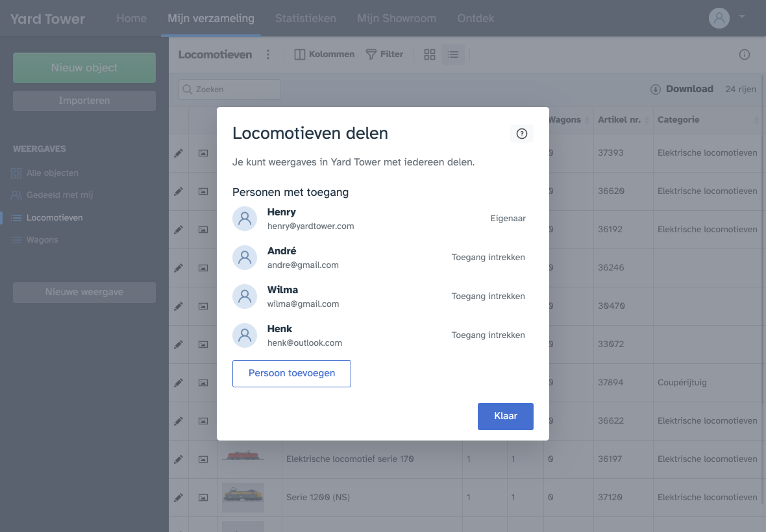This screenshot has width=766, height=532.
Task: Click image icon for Serie 1200 row
Action: pyautogui.click(x=203, y=498)
